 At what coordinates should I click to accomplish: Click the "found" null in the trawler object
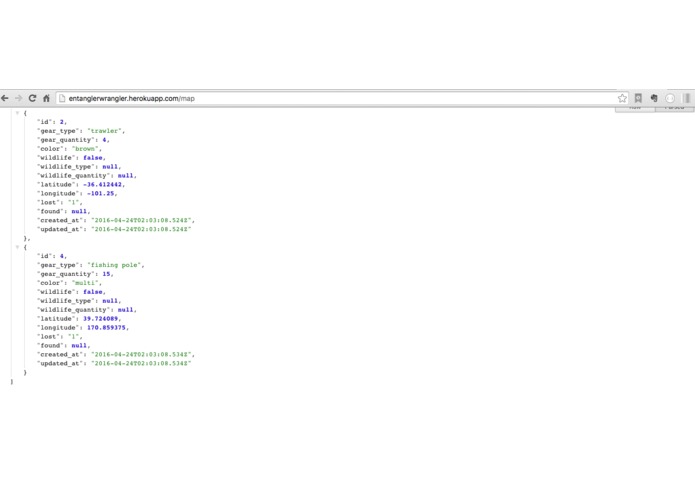79,211
